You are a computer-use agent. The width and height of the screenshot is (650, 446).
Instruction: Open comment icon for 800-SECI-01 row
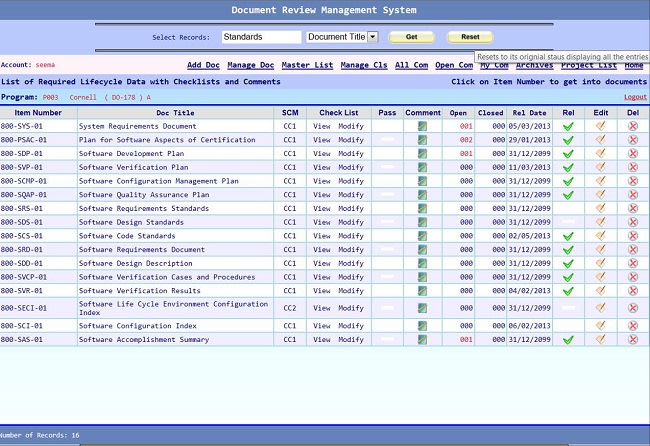[x=422, y=308]
